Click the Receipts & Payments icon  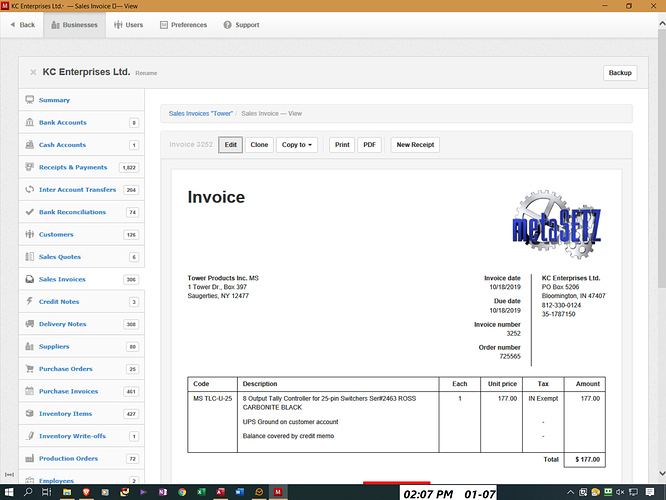(29, 167)
